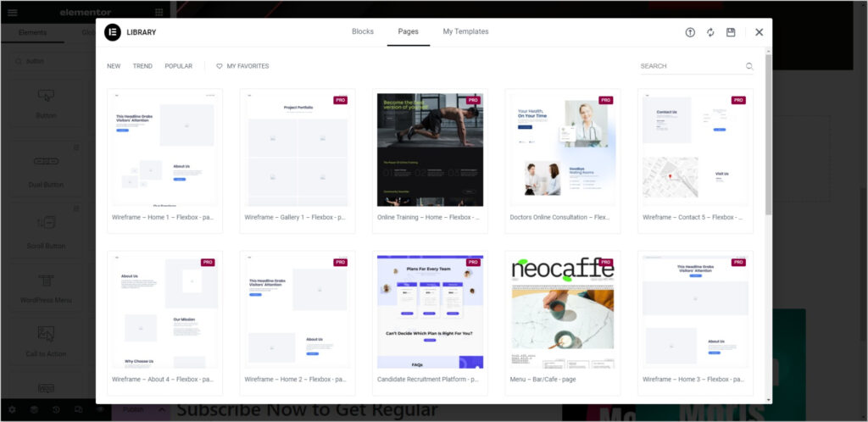
Task: Open the My Templates tab
Action: (465, 31)
